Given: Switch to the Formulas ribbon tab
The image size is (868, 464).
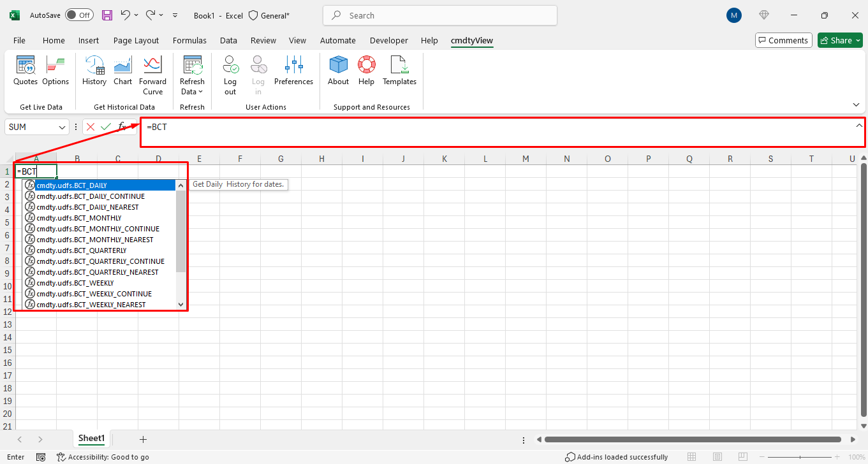Looking at the screenshot, I should pos(189,40).
